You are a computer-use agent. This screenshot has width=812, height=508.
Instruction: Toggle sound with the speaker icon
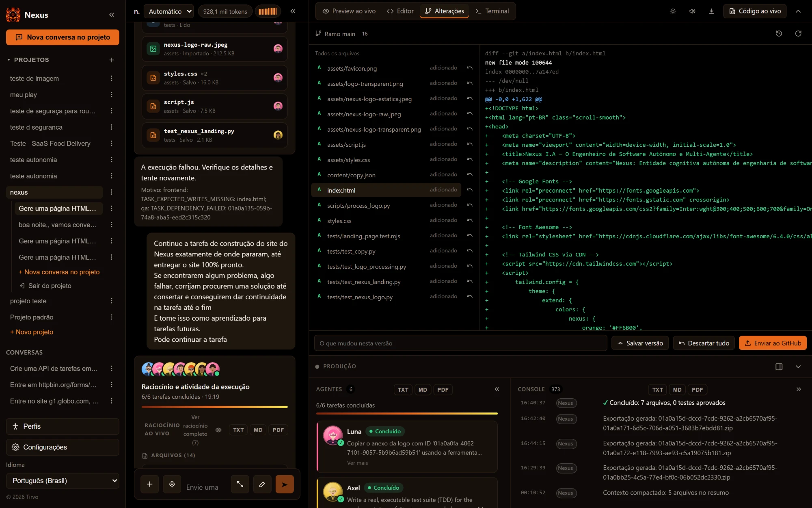coord(692,11)
